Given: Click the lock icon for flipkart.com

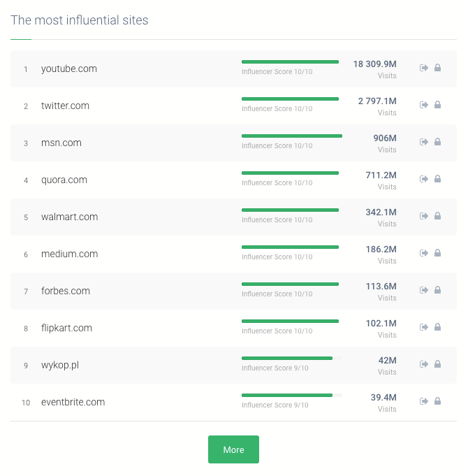Looking at the screenshot, I should click(437, 326).
